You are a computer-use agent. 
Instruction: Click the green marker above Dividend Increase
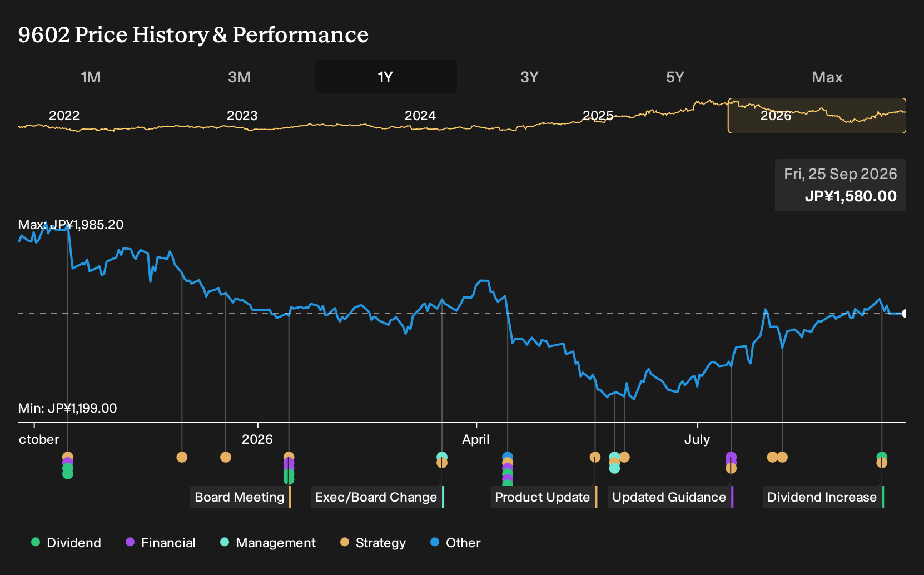pos(882,457)
